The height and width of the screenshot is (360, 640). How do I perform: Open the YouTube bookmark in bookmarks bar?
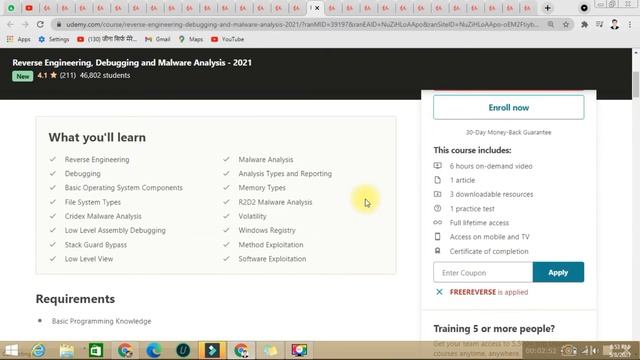227,39
